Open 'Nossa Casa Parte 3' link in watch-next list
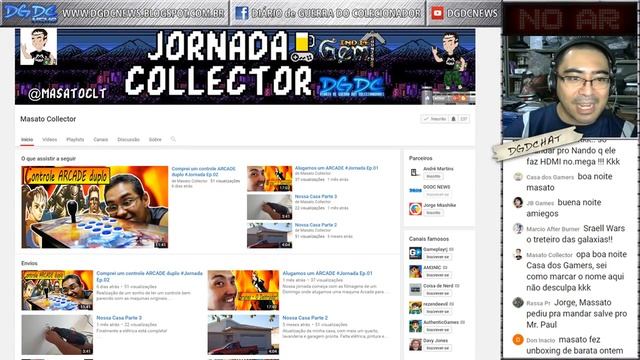Viewport: 640px width, 360px height. click(x=316, y=196)
